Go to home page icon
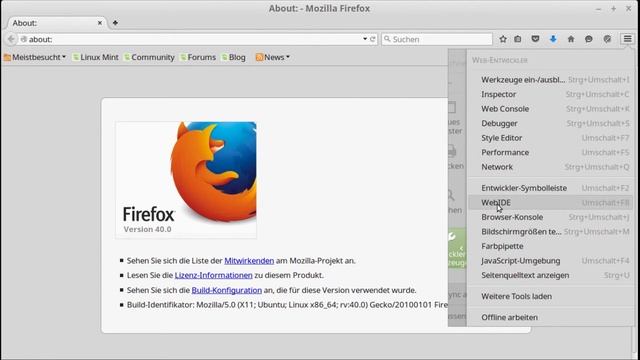Image resolution: width=640 pixels, height=360 pixels. 571,39
